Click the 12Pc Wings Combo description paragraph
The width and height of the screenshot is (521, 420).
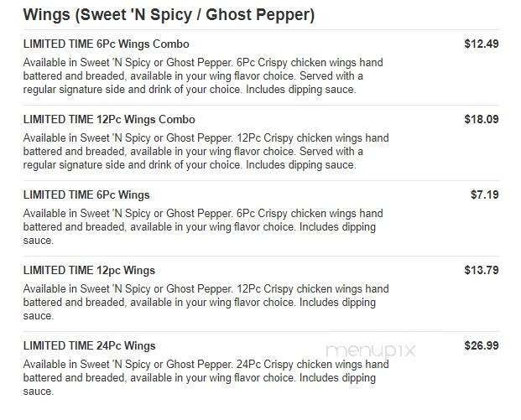tap(206, 152)
